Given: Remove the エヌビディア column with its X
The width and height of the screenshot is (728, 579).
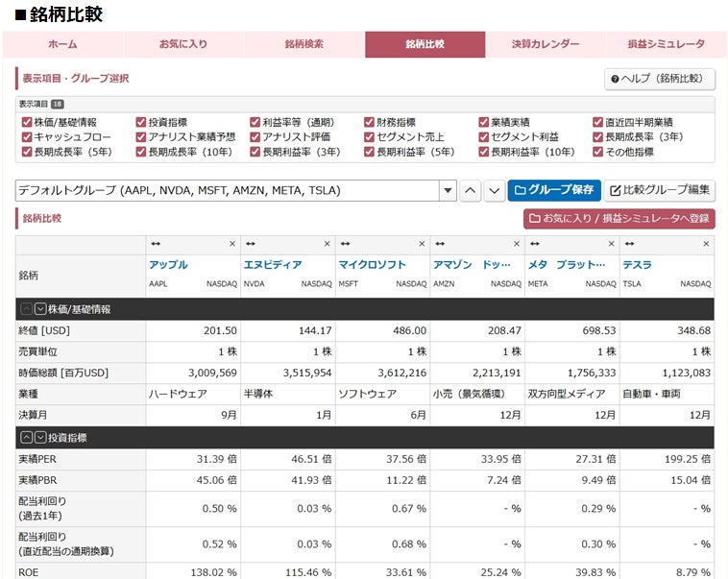Looking at the screenshot, I should pyautogui.click(x=328, y=244).
